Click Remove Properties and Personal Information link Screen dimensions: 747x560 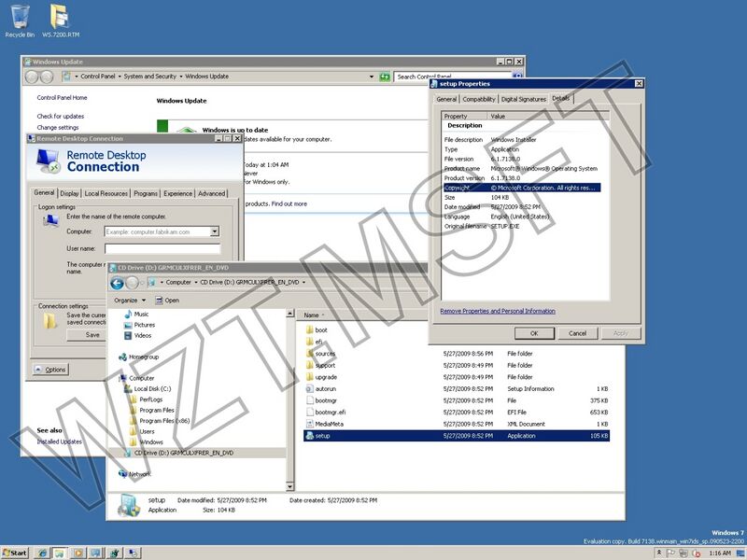click(498, 311)
